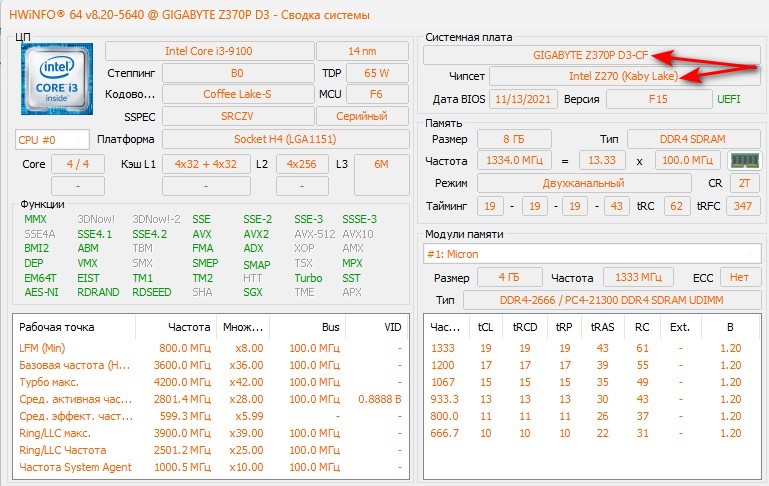Click the SGX feature flag
This screenshot has height=486, width=769.
click(x=253, y=292)
